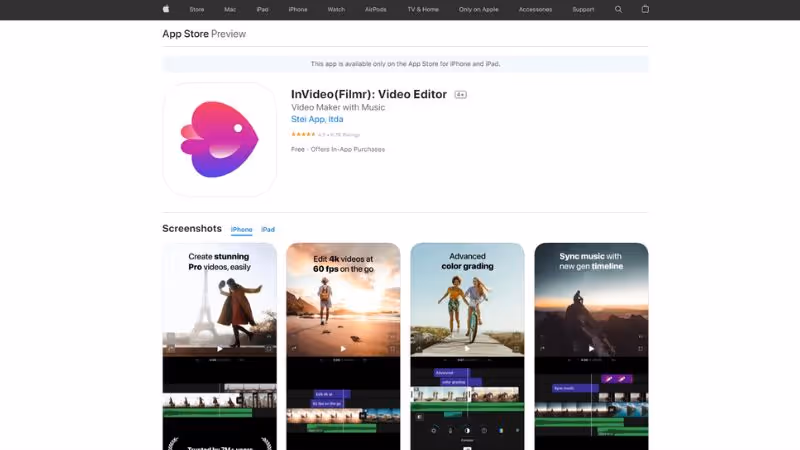This screenshot has height=450, width=800.
Task: Click the InVideo fish app icon
Action: (219, 139)
